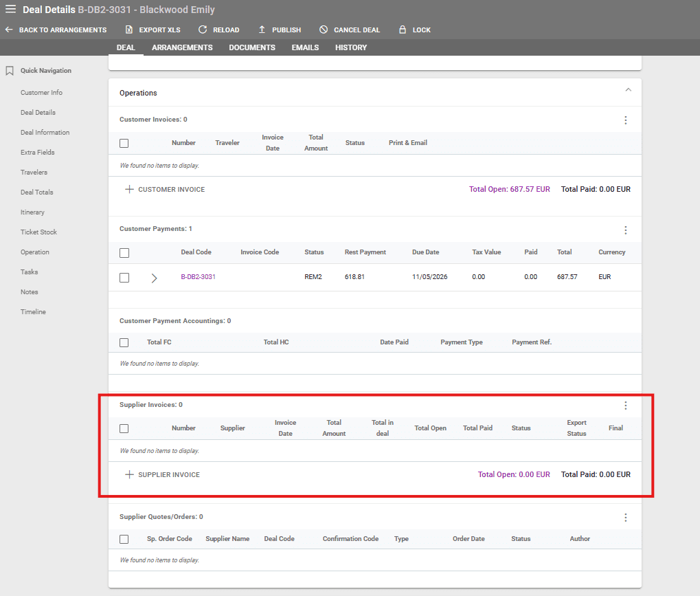Click the Cancel Deal icon
The height and width of the screenshot is (596, 700).
click(x=324, y=30)
